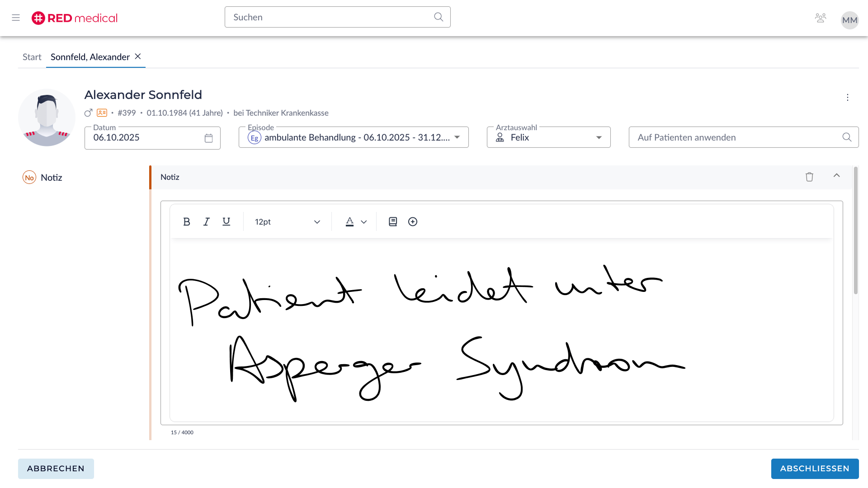Delete the Notiz entry via trash icon

coord(809,177)
